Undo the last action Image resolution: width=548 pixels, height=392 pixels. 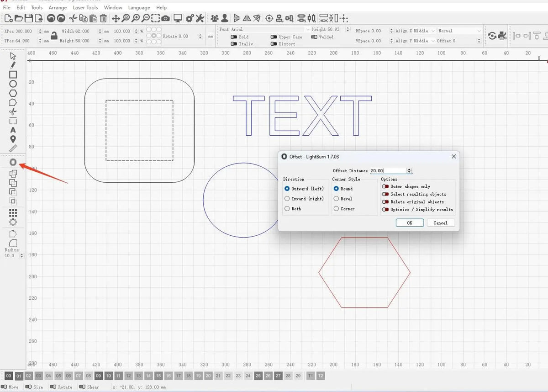click(x=51, y=18)
